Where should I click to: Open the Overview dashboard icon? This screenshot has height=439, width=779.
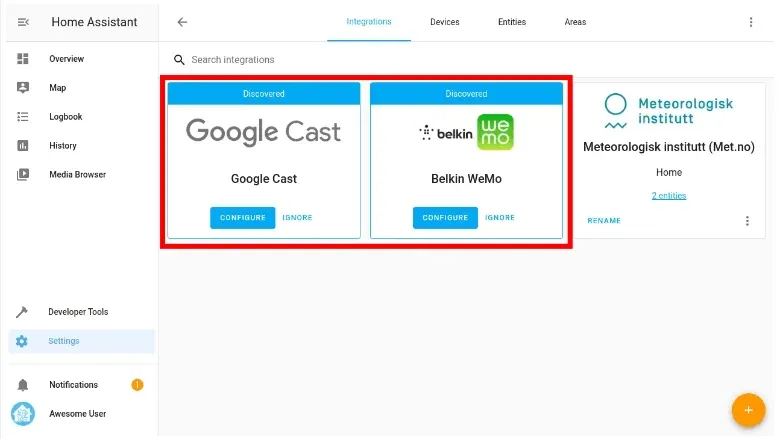click(x=23, y=59)
